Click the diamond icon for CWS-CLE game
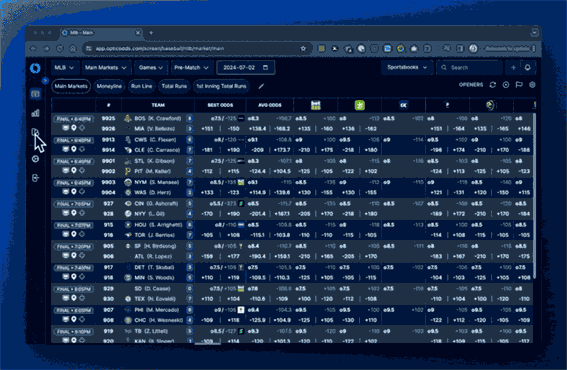Screen dimensions: 567x370 (x=82, y=149)
